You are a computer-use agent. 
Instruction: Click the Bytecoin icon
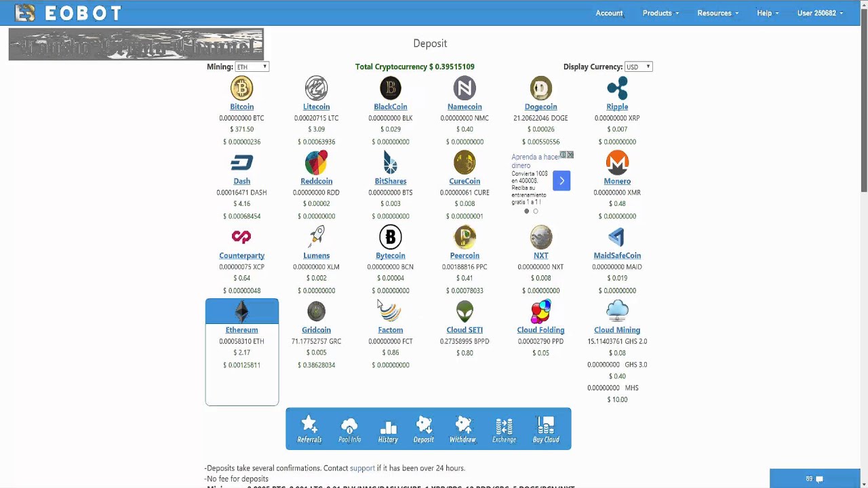click(x=391, y=237)
